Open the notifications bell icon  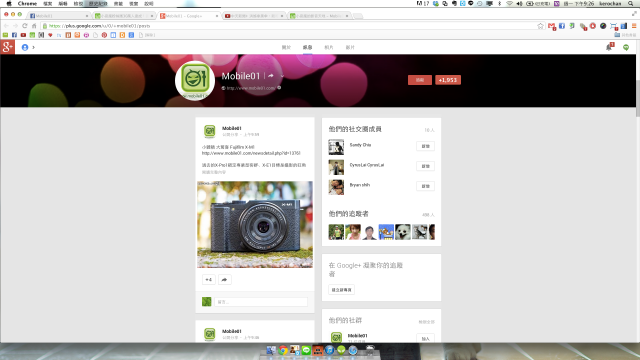click(x=609, y=47)
